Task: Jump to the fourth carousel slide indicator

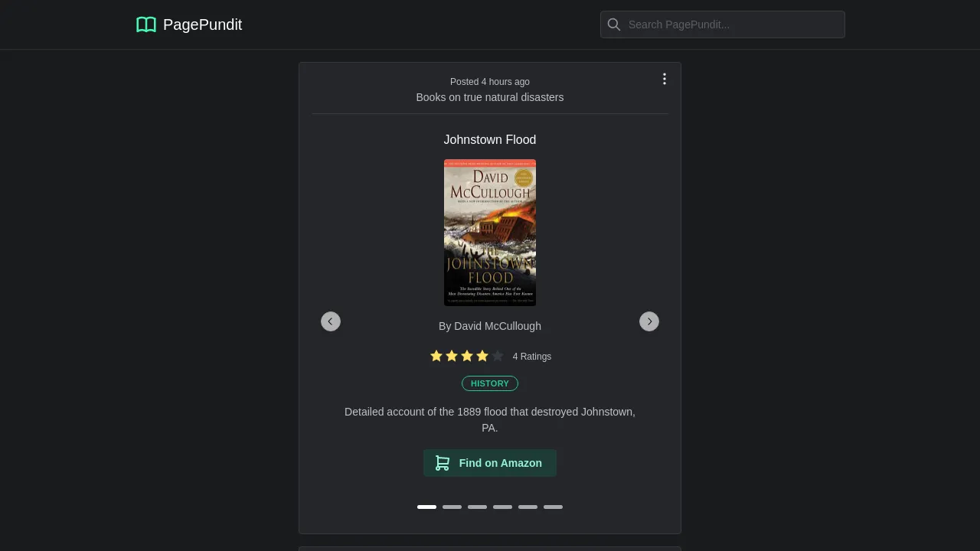Action: point(502,507)
